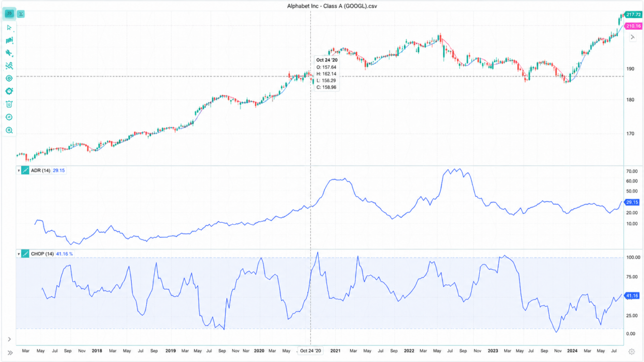Click the C: 158.96 close value in tooltip
The height and width of the screenshot is (362, 644).
(326, 87)
